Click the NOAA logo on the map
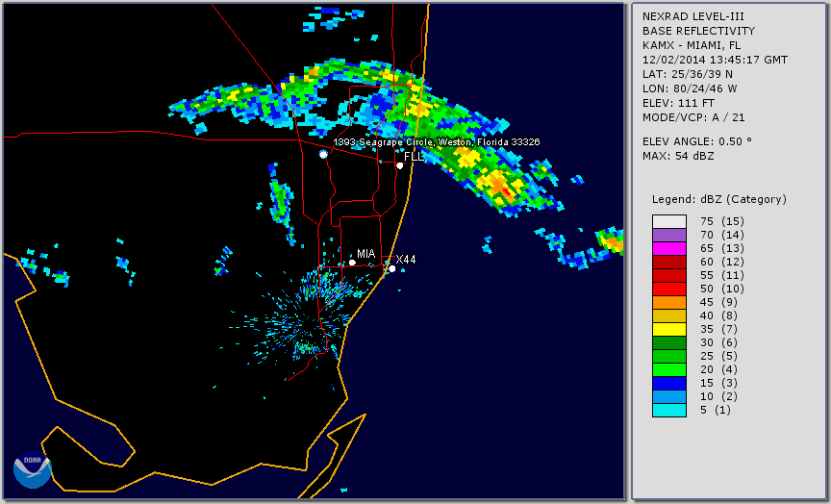 tap(33, 469)
